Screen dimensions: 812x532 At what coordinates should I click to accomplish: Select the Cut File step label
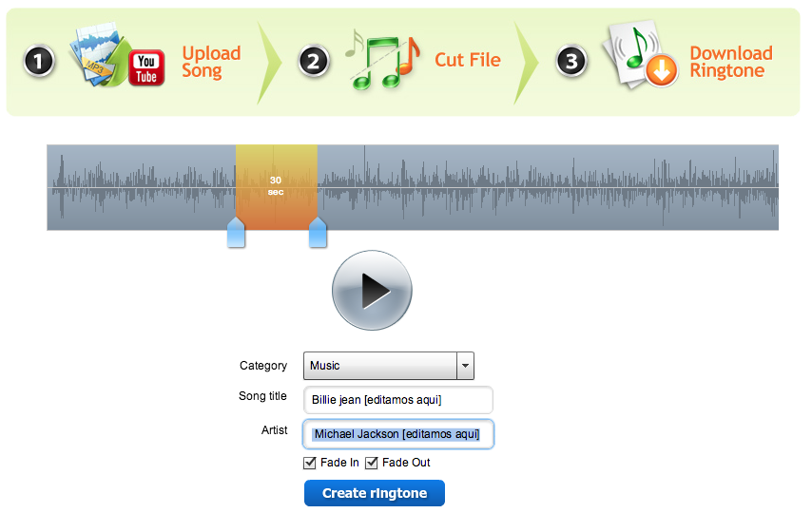[x=468, y=60]
